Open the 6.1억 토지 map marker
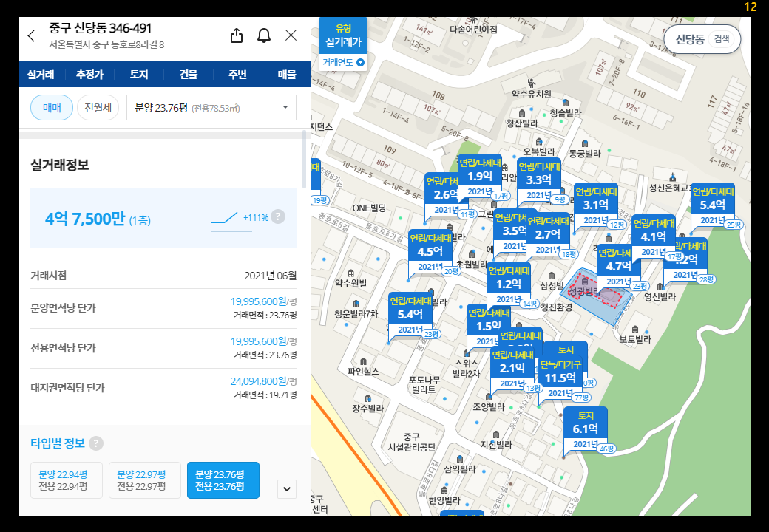Screen dimensions: 769x532 (586, 429)
